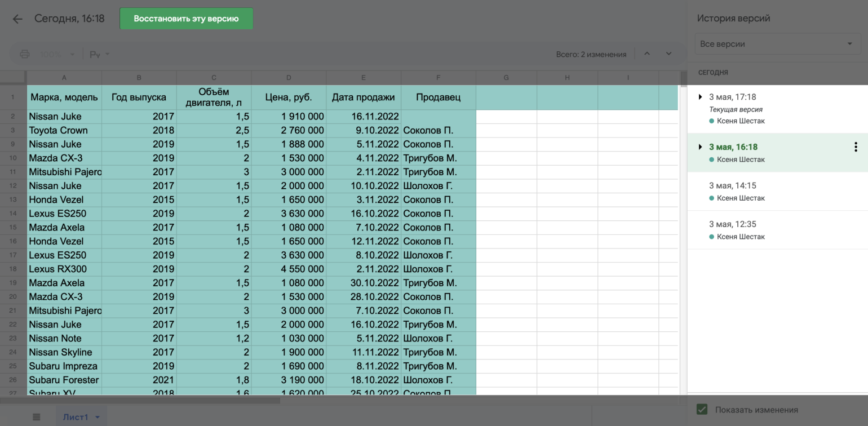The width and height of the screenshot is (868, 426).
Task: Click date cell 28.10.2022
Action: coord(364,296)
